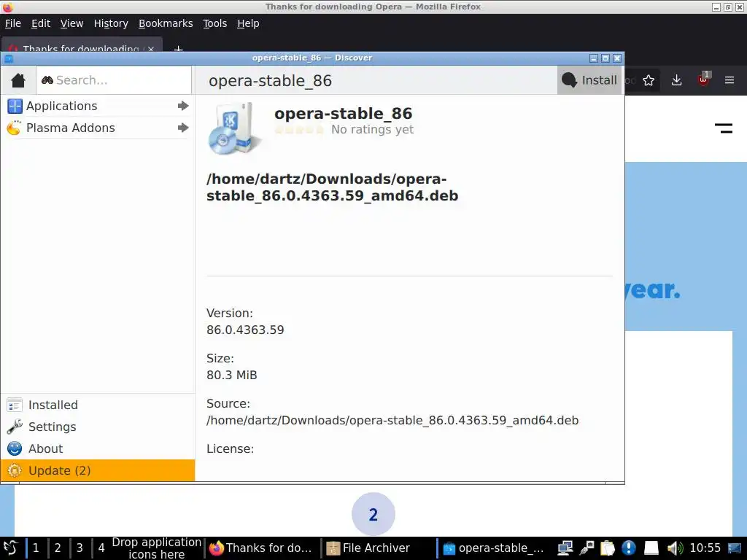The image size is (747, 560).
Task: Open the About page in Discover
Action: [98, 448]
